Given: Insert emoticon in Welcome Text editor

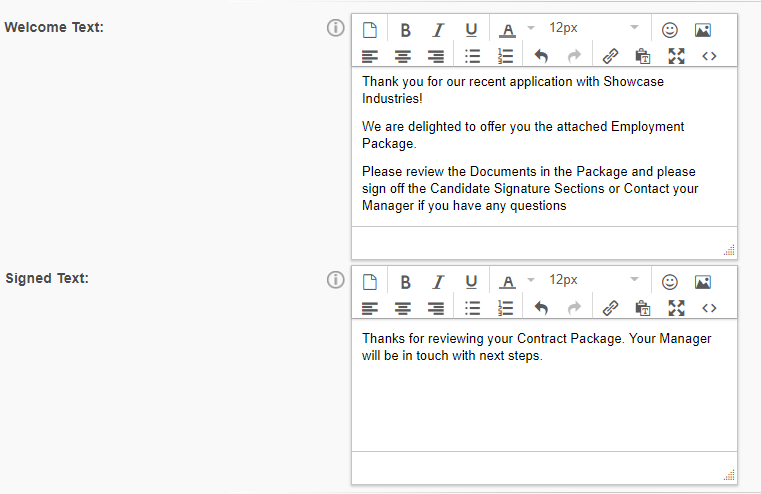Looking at the screenshot, I should (x=670, y=30).
